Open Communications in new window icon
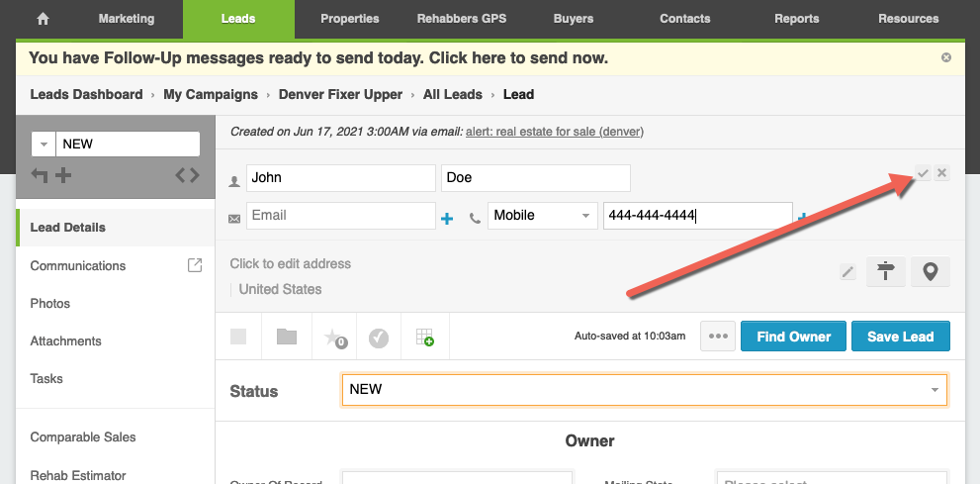The width and height of the screenshot is (980, 484). (195, 265)
